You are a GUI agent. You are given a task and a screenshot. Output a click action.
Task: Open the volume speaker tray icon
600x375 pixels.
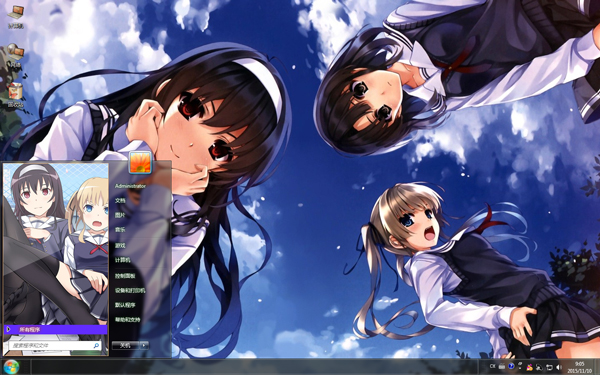click(559, 367)
